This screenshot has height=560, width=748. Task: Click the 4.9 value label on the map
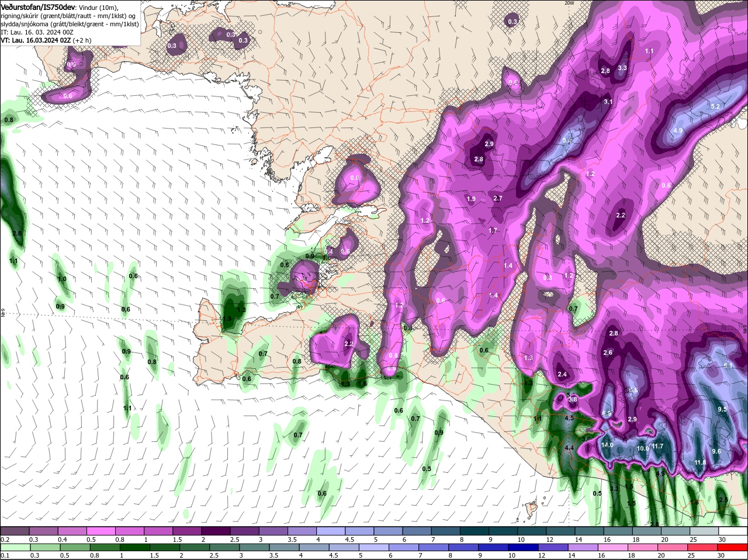coord(678,130)
